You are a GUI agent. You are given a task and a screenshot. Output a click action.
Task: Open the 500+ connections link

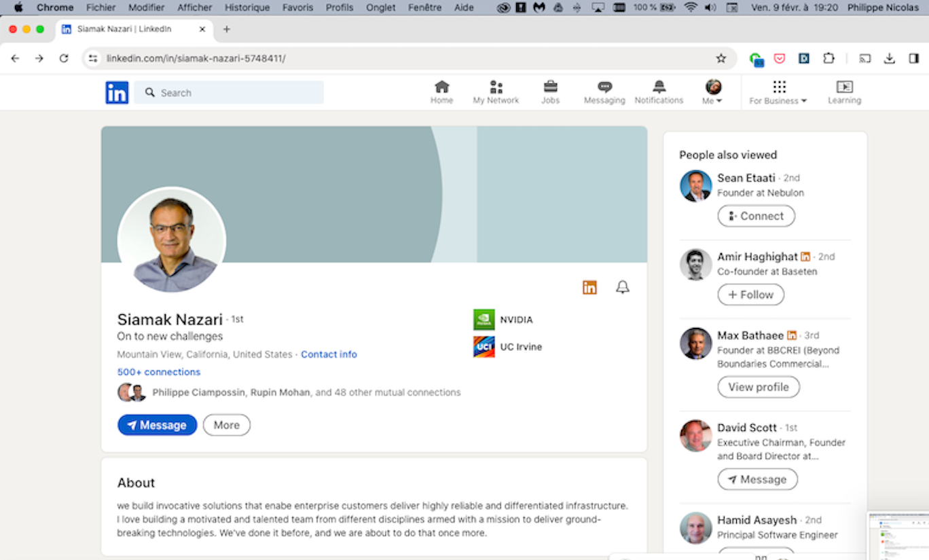[x=159, y=372]
